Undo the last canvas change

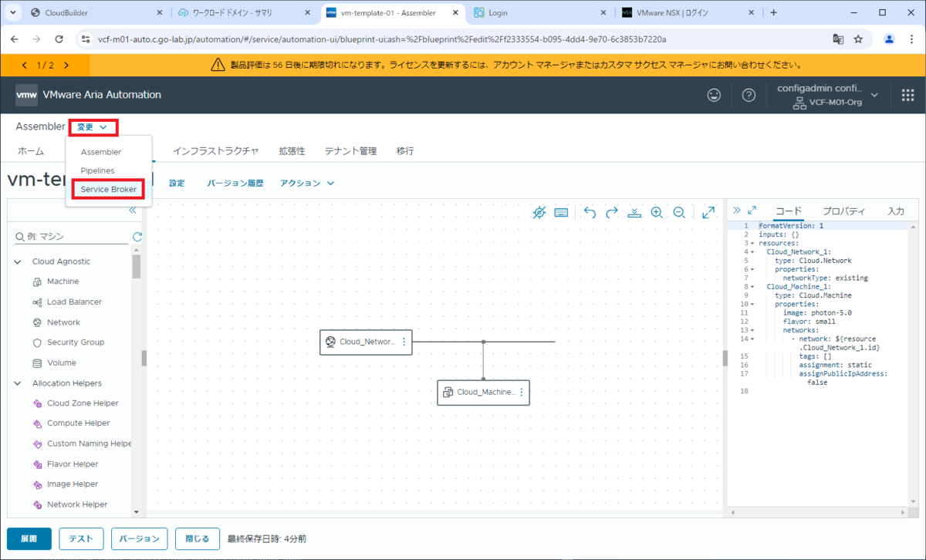click(590, 212)
